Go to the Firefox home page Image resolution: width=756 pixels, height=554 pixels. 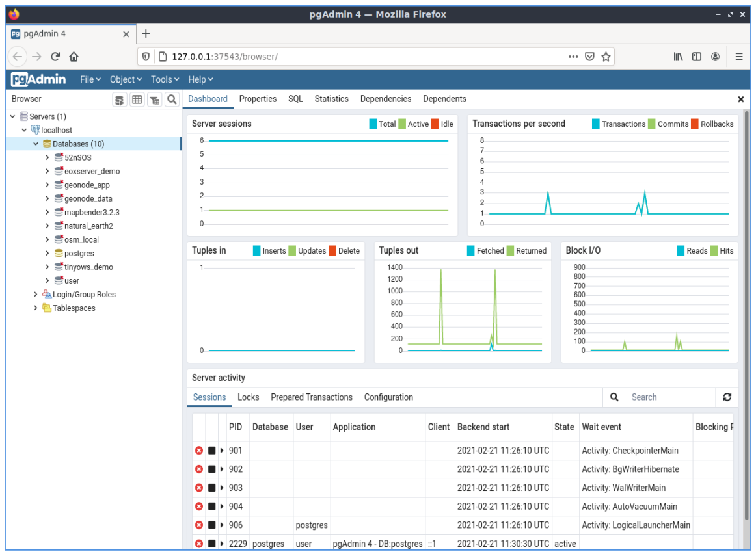pos(74,57)
